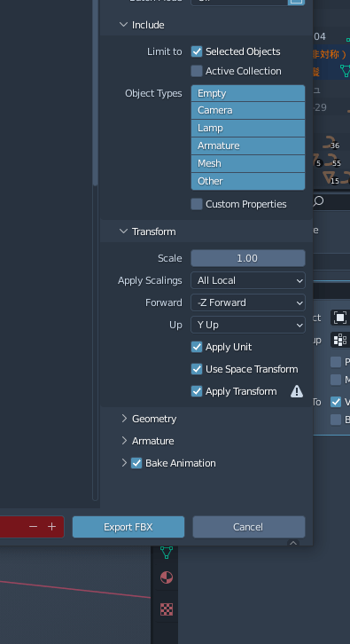350x644 pixels.
Task: Toggle the Mesh object type
Action: coord(248,163)
